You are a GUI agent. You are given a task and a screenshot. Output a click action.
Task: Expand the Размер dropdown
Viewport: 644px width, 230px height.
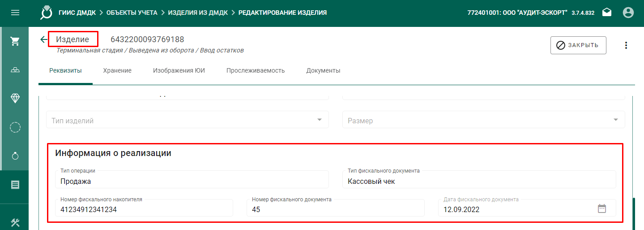tap(484, 120)
